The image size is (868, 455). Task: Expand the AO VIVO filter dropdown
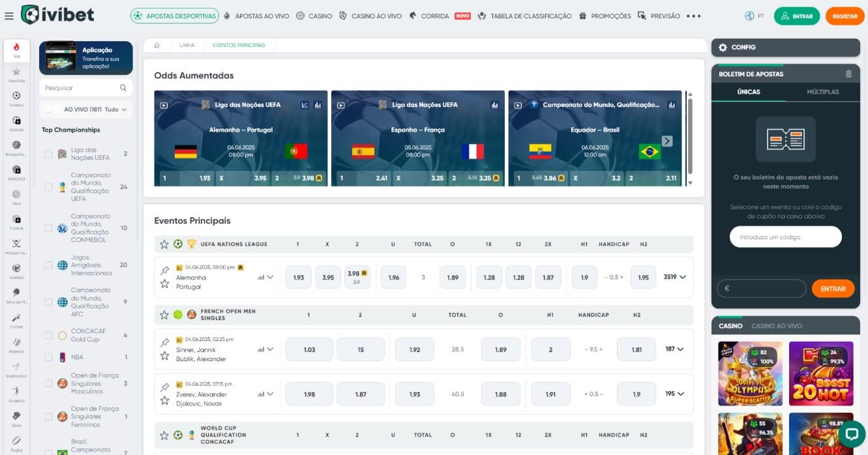tap(120, 110)
